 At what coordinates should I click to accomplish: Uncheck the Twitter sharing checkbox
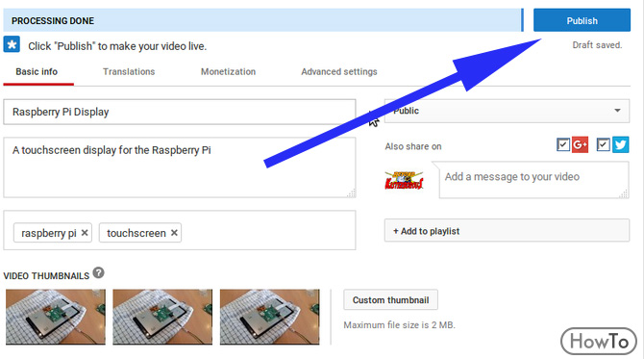603,144
